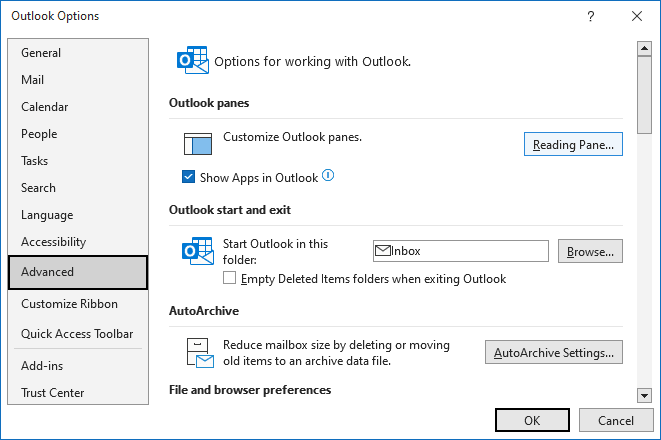Select the Advanced category
The height and width of the screenshot is (440, 661).
(78, 272)
